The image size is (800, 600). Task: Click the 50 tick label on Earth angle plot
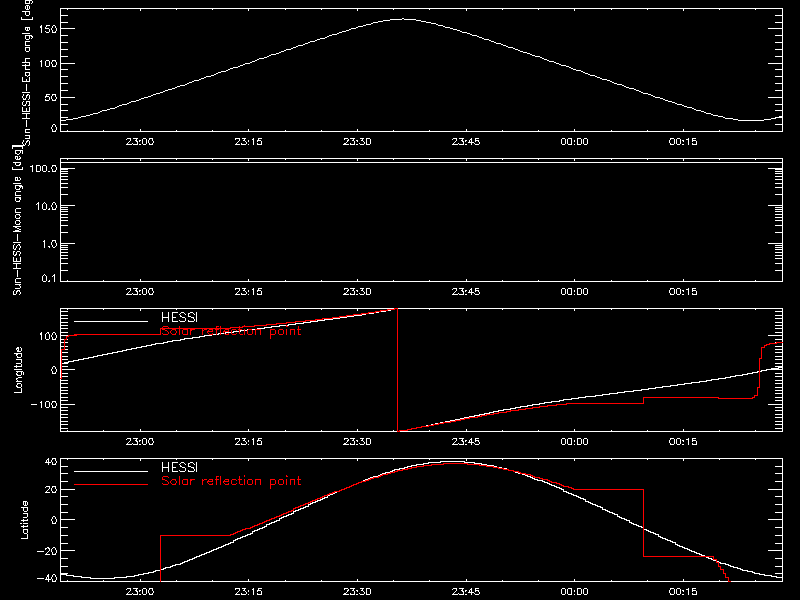click(x=51, y=97)
